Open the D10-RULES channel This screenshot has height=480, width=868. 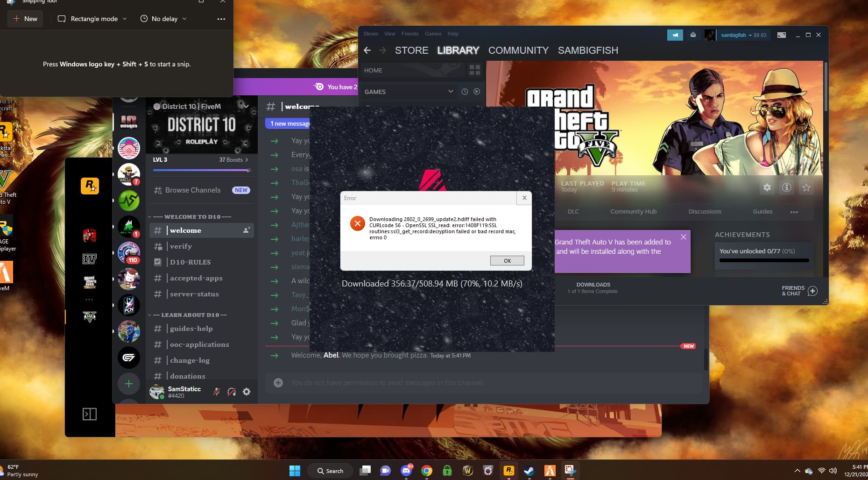(202, 262)
